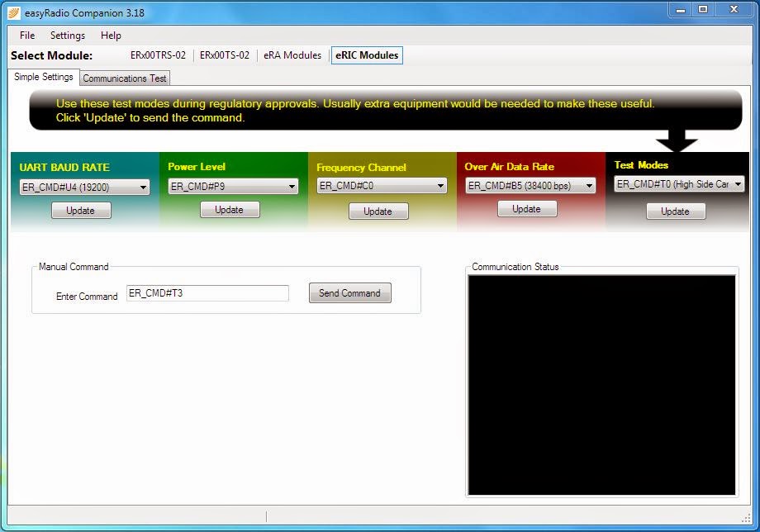Select the eRA Modules option
Screen dimensions: 760x532
point(292,55)
